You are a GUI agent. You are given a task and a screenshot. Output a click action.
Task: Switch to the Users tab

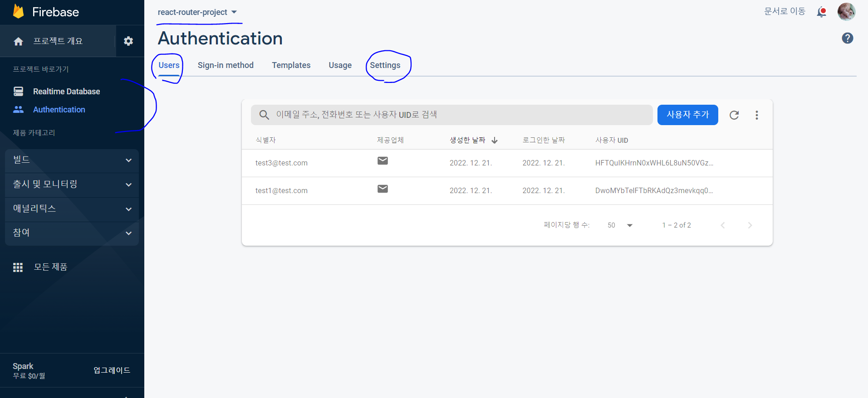[169, 65]
